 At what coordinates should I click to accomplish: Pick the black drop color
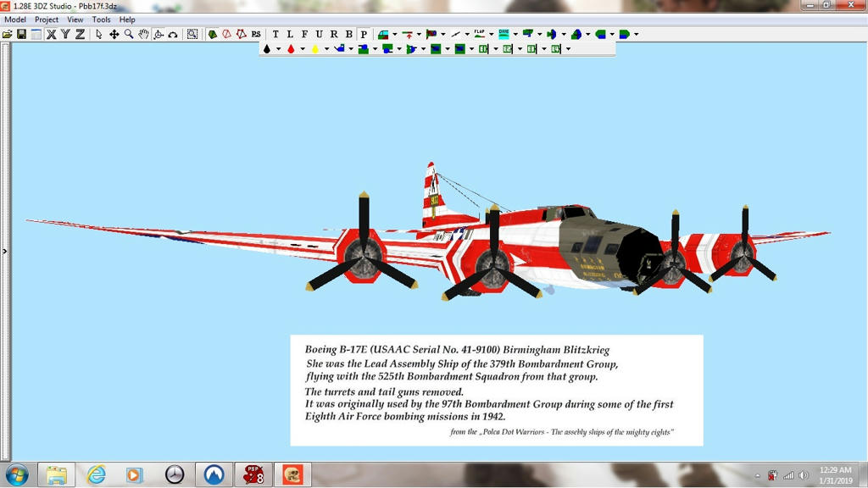click(x=267, y=49)
